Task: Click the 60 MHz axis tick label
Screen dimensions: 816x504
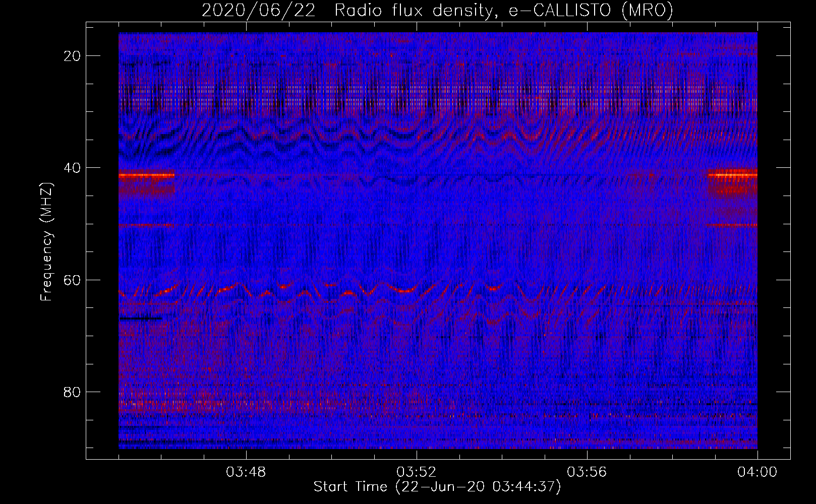Action: (73, 280)
